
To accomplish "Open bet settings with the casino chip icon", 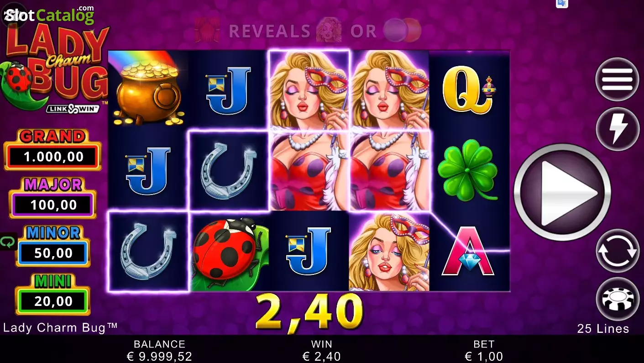I will [x=617, y=299].
